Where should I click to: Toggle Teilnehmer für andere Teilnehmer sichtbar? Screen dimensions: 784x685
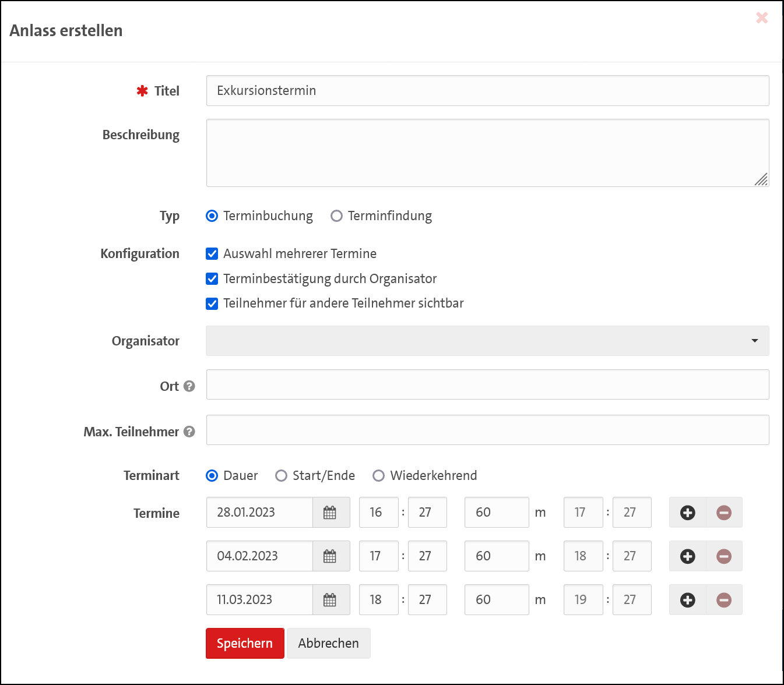[212, 303]
